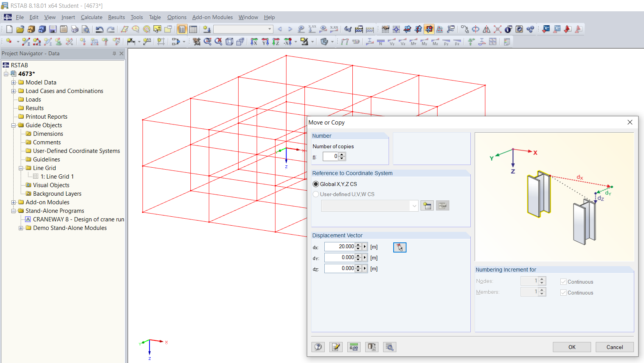The image size is (644, 363).
Task: Click the isometric wireframe view icon
Action: 229,42
